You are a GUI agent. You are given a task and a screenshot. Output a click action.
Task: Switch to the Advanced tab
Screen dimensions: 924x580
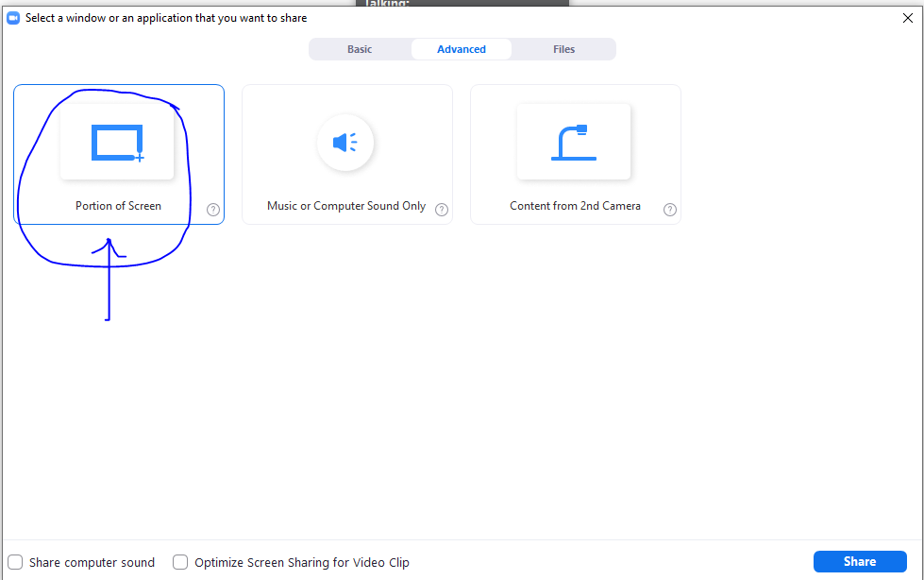coord(462,49)
